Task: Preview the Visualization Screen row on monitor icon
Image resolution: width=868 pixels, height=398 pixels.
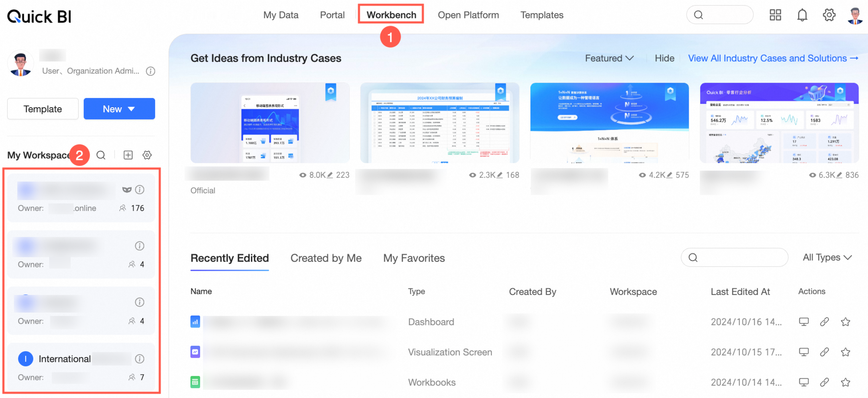Action: point(804,352)
